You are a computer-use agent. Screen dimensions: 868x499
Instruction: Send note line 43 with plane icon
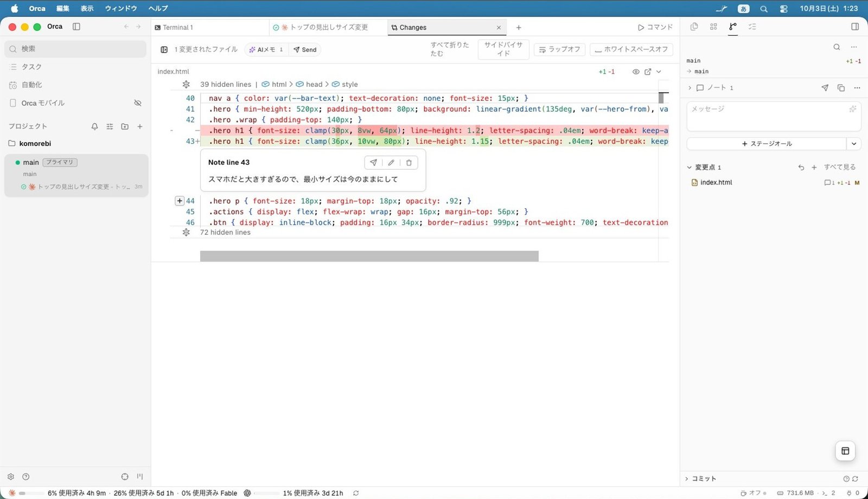(373, 163)
